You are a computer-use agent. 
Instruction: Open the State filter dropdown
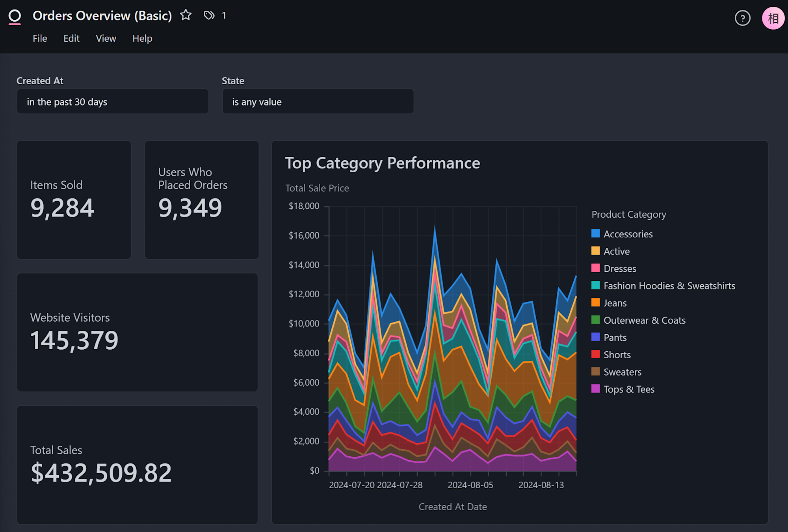pyautogui.click(x=318, y=102)
